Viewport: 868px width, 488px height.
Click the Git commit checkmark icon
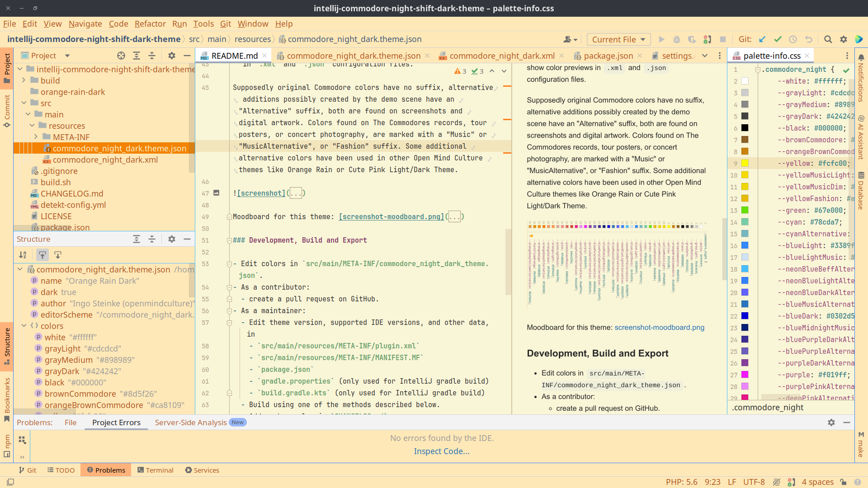(778, 39)
